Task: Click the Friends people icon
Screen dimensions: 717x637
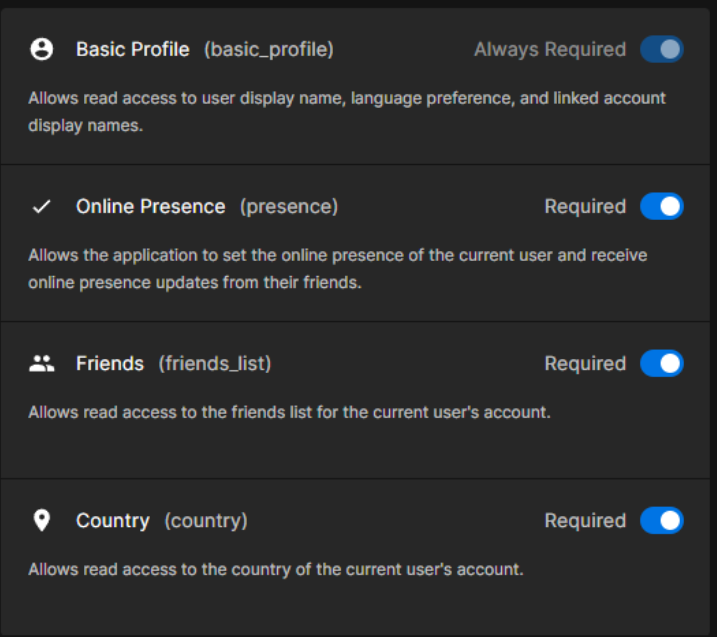Action: pyautogui.click(x=42, y=364)
